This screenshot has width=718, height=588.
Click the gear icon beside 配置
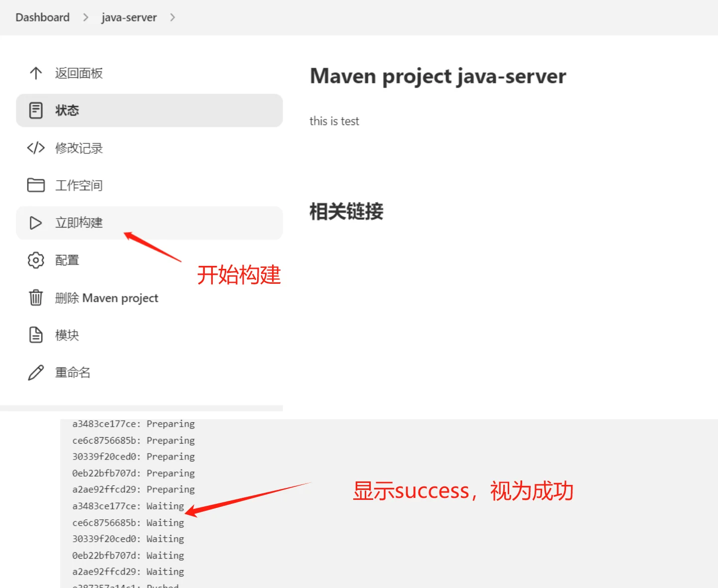pos(36,260)
